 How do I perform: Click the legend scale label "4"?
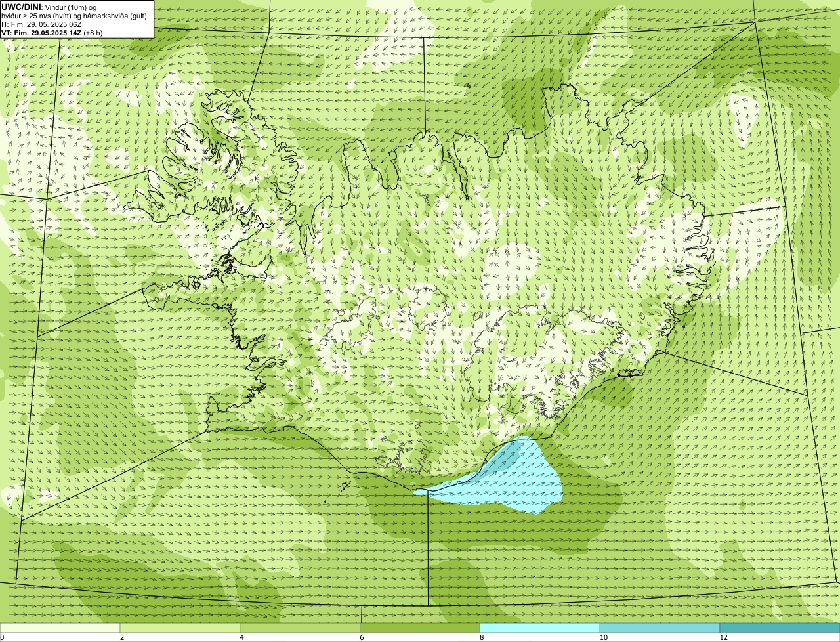click(x=242, y=637)
